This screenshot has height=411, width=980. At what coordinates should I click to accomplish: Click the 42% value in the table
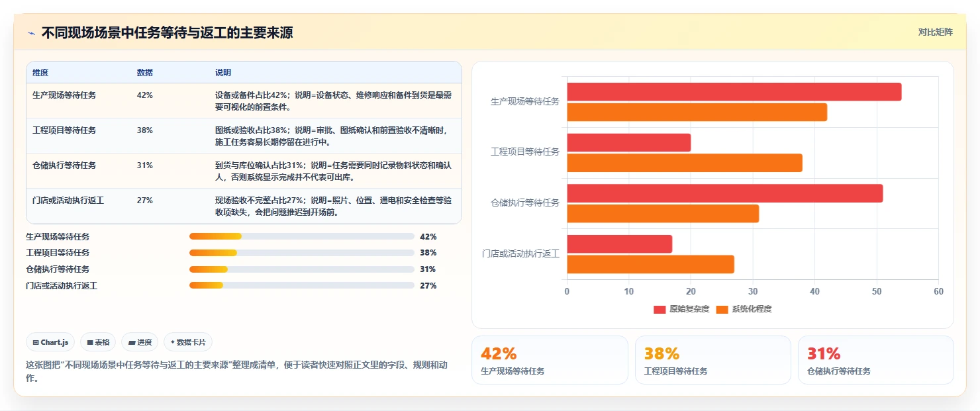144,95
